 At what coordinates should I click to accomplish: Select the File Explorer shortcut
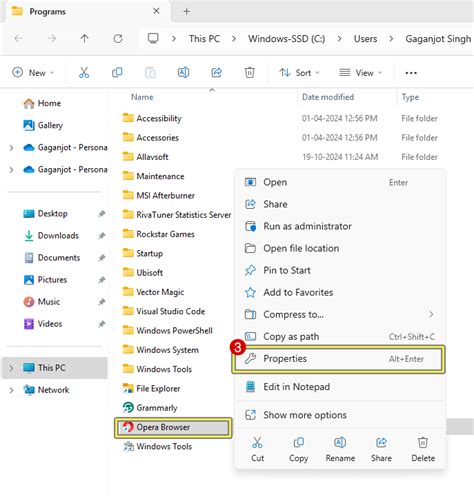152,388
